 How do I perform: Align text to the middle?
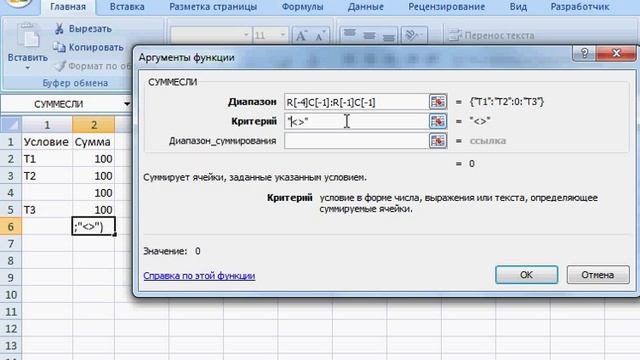[369, 35]
